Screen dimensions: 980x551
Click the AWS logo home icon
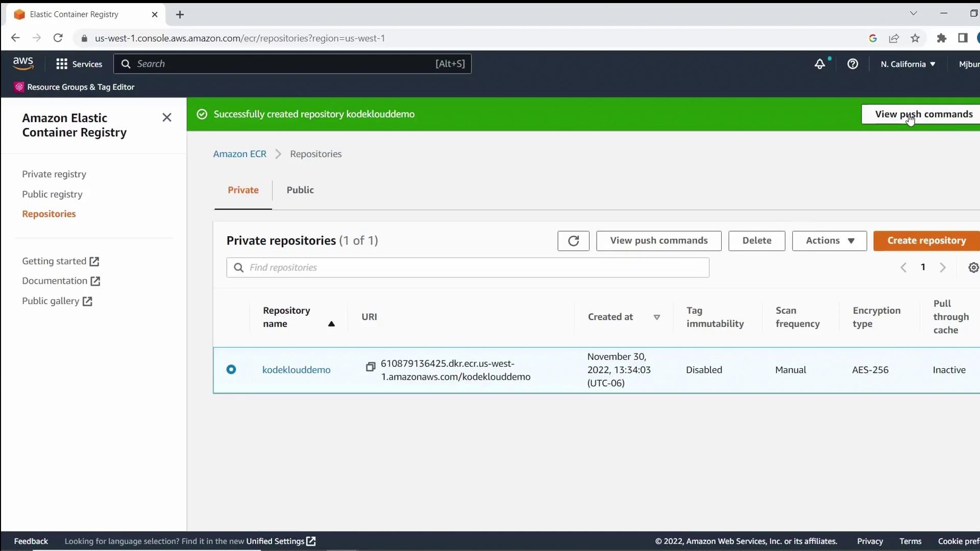pyautogui.click(x=23, y=64)
